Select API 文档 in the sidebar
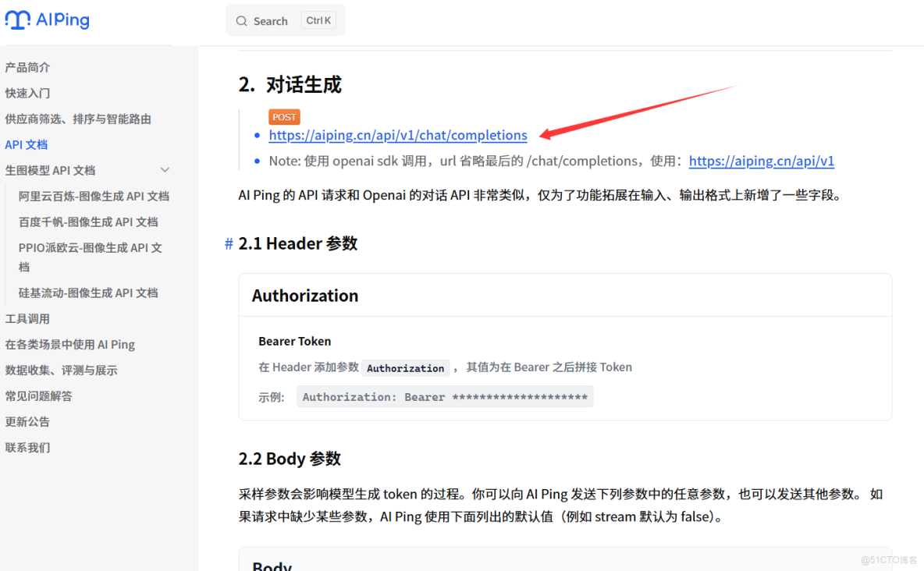 click(27, 144)
